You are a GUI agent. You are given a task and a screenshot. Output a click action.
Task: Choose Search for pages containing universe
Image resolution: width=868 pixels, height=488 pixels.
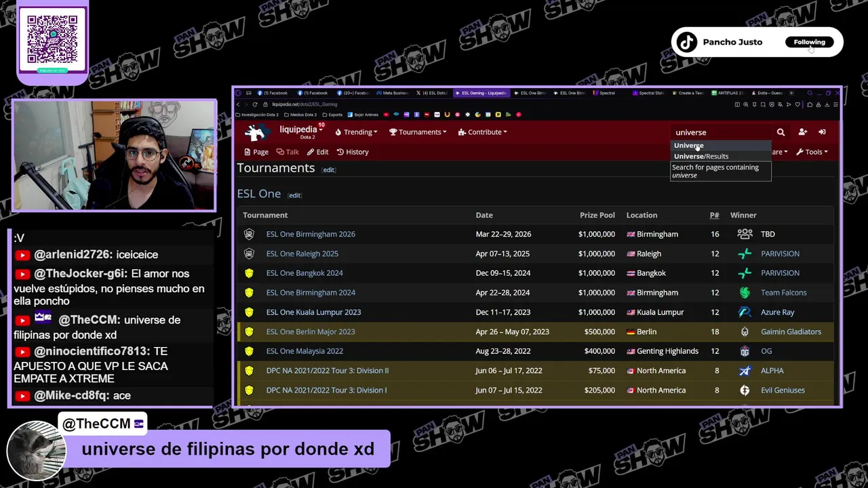[721, 171]
